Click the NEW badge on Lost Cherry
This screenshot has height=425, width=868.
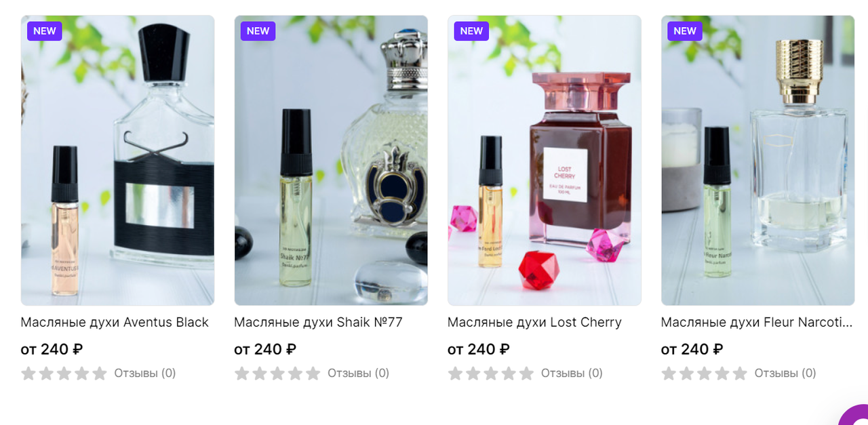471,31
